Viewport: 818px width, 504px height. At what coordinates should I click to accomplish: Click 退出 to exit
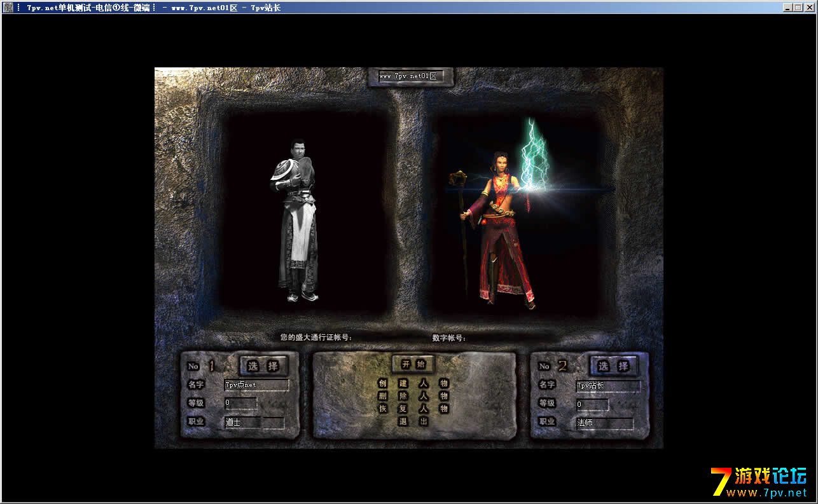coord(413,421)
